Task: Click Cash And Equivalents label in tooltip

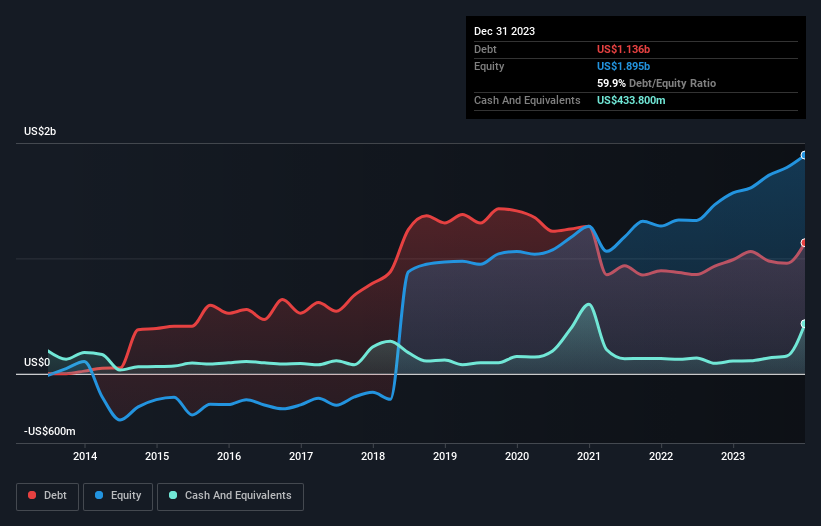Action: point(527,100)
